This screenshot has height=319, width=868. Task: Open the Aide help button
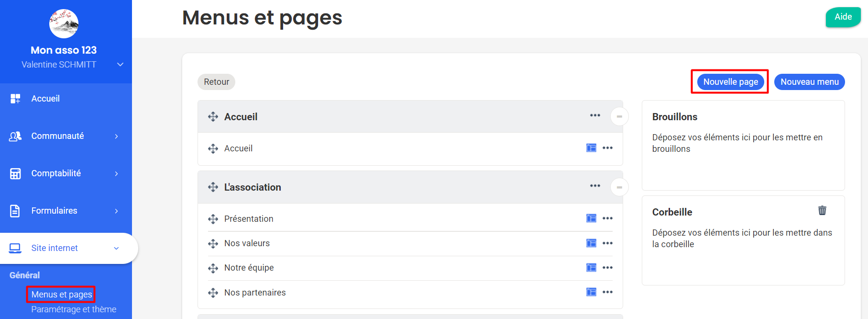tap(843, 17)
